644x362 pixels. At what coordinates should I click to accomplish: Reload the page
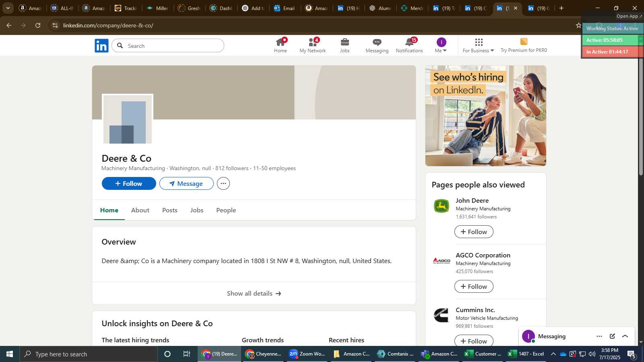pos(38,25)
